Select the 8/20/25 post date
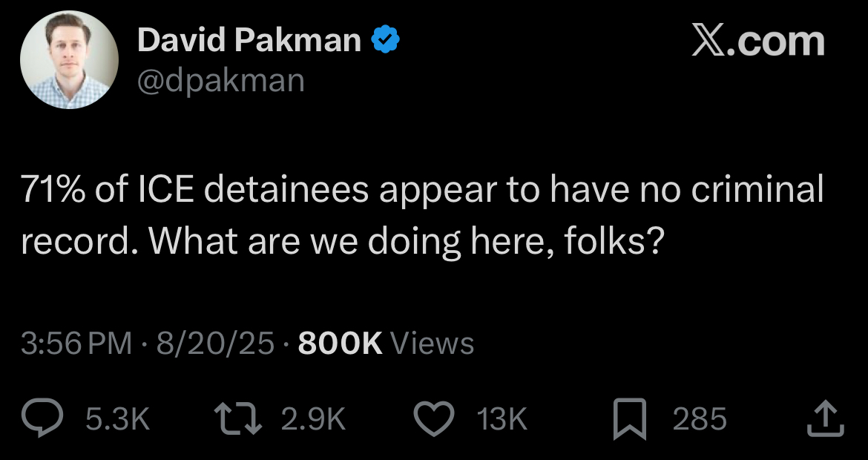The image size is (868, 460). (x=211, y=344)
